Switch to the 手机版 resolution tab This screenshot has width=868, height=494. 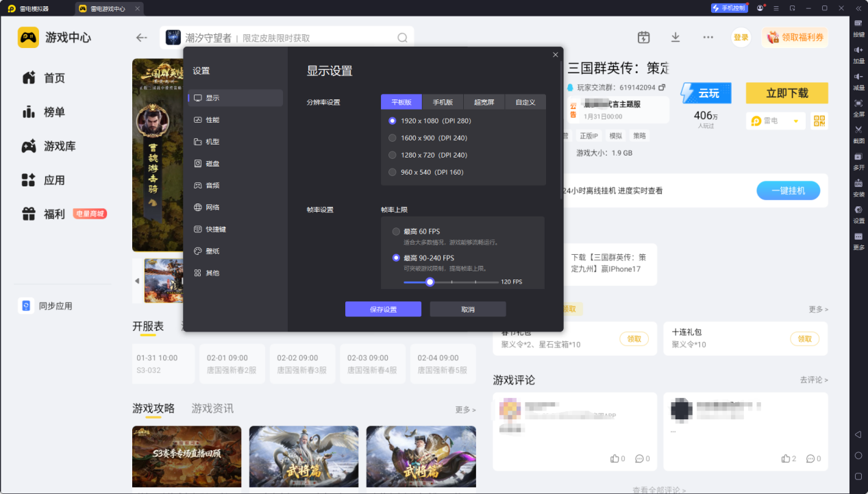pos(443,102)
